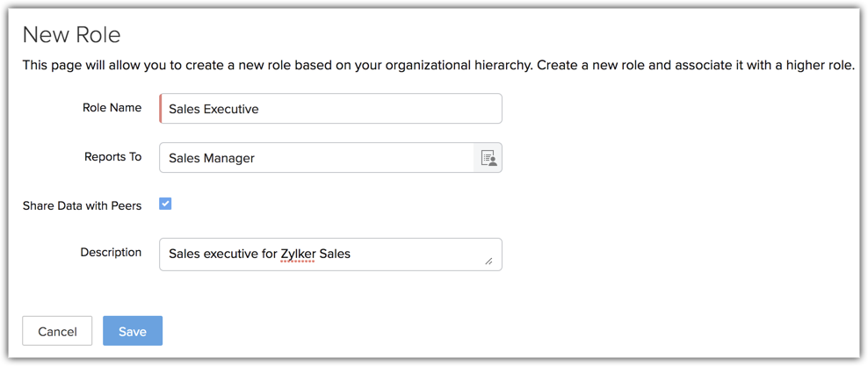868x366 pixels.
Task: Click the red required marker on Role Name
Action: (161, 109)
